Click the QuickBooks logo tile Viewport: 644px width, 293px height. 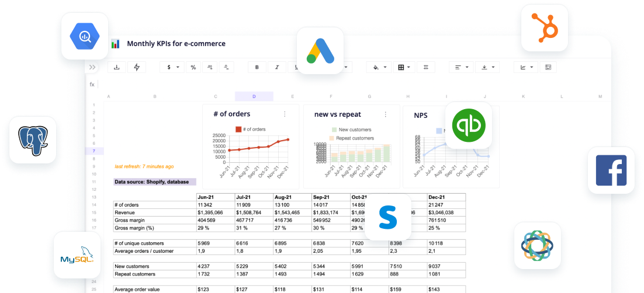pos(469,125)
